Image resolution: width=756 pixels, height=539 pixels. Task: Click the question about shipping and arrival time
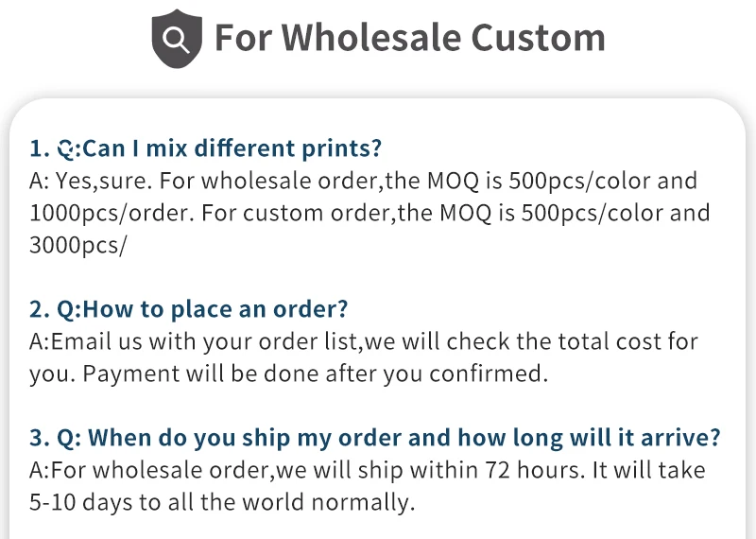pyautogui.click(x=404, y=438)
